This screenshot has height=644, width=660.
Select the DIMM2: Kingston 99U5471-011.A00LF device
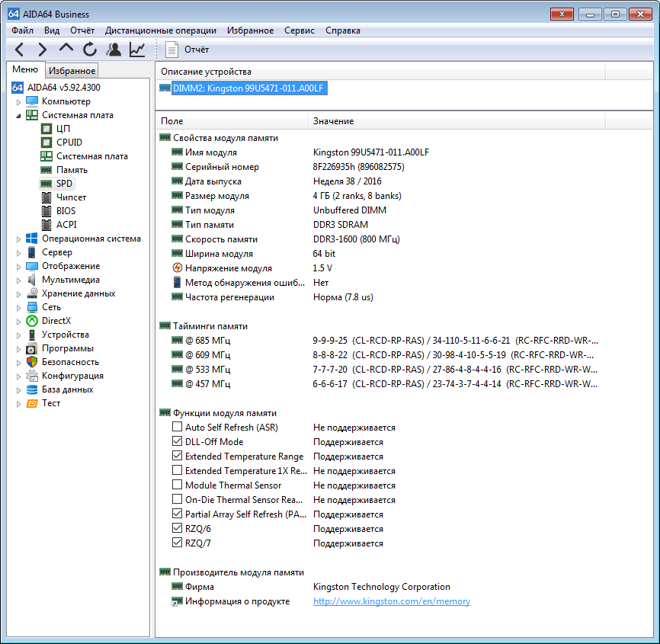pyautogui.click(x=249, y=88)
